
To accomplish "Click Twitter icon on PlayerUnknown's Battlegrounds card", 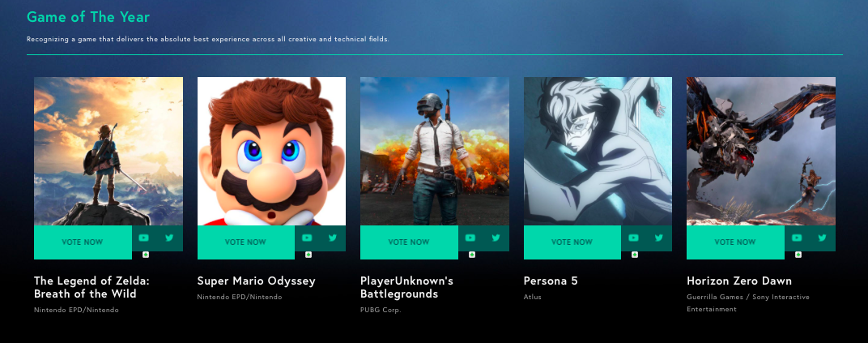I will 496,238.
